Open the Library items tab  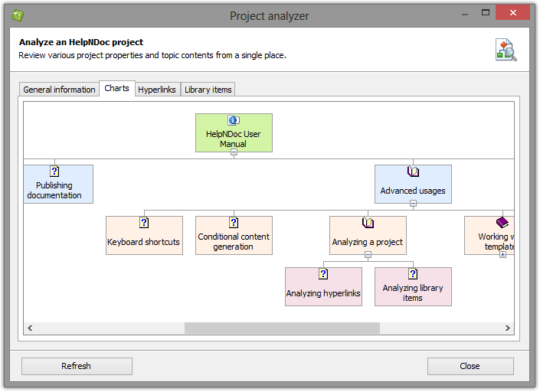(208, 90)
